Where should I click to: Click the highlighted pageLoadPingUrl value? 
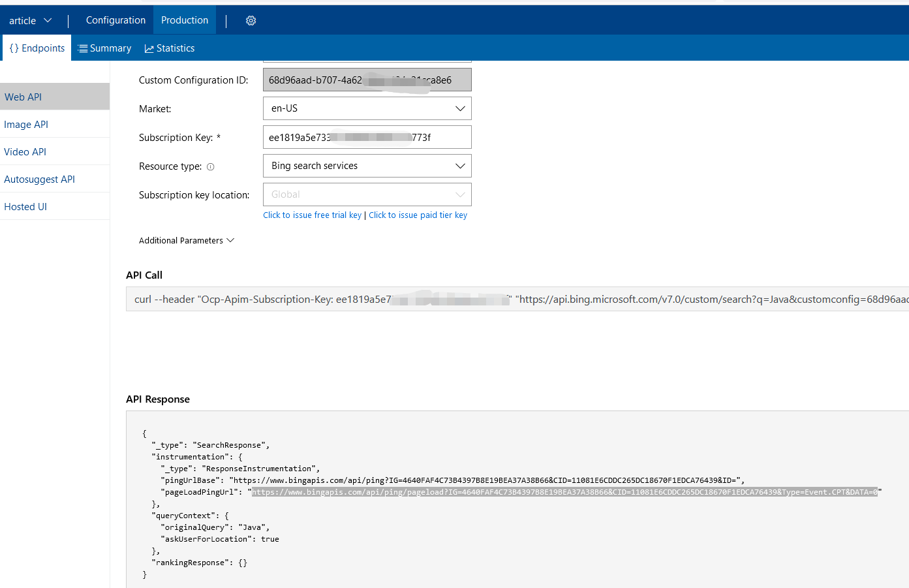565,492
